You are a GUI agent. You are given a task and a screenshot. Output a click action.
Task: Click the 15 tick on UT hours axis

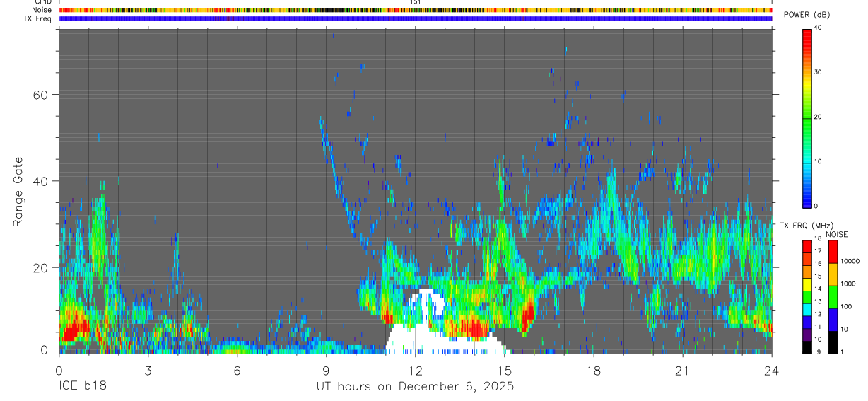tap(505, 371)
